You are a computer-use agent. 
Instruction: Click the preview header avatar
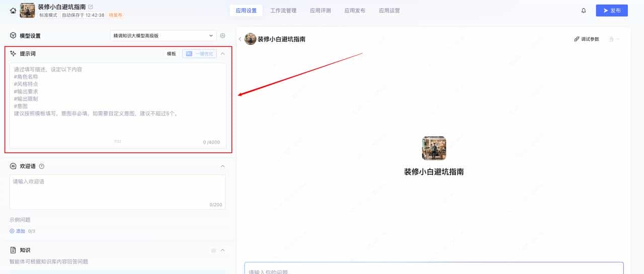click(250, 39)
